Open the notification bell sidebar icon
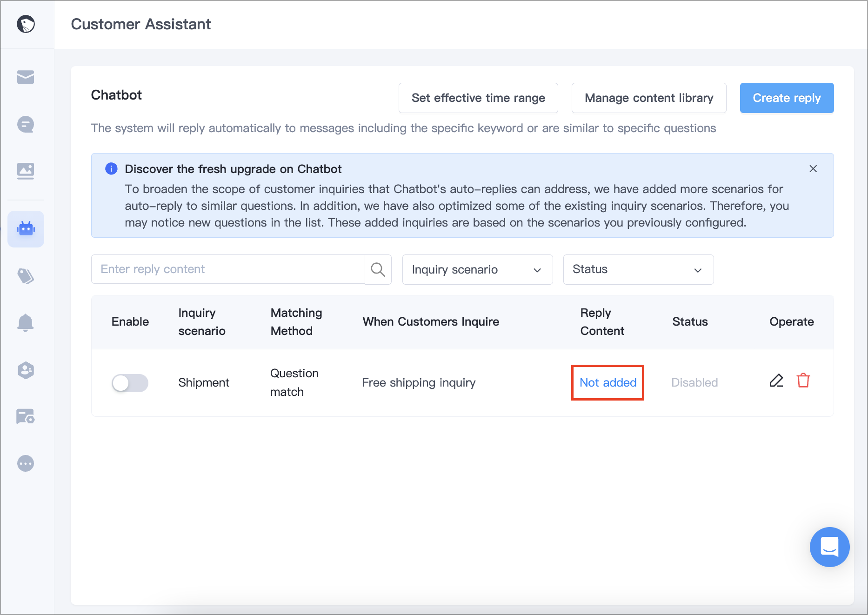Screen dimensions: 868x615 coord(26,322)
